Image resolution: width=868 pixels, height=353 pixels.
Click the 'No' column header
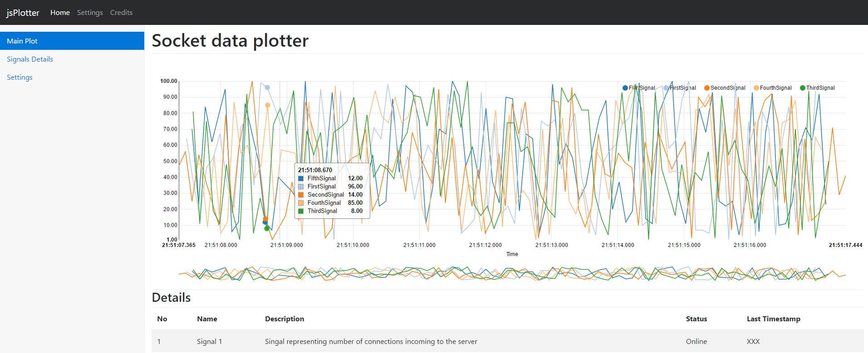coord(162,319)
